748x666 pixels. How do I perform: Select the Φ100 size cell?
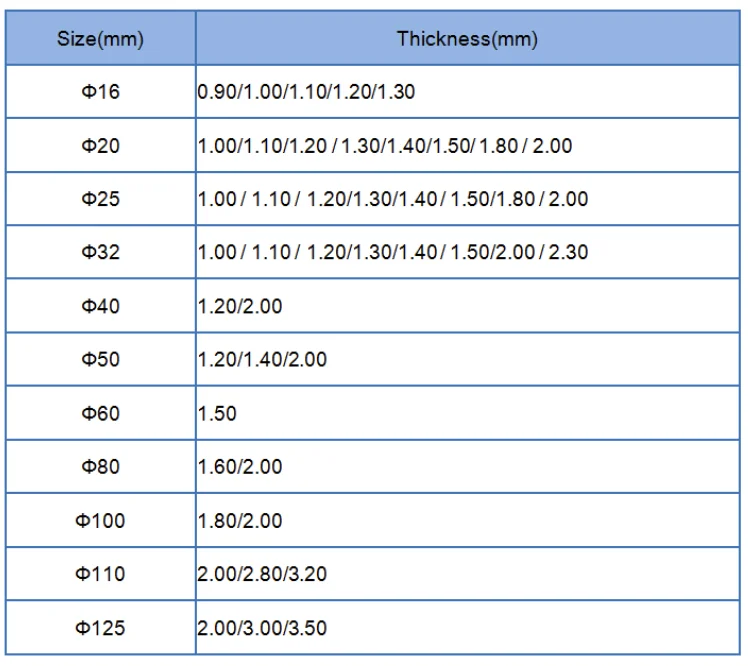point(100,521)
